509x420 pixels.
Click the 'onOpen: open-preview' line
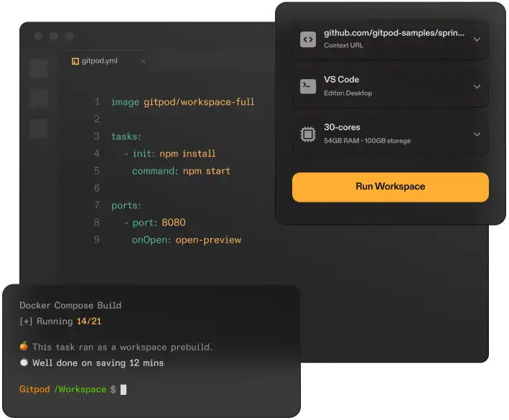(x=187, y=240)
